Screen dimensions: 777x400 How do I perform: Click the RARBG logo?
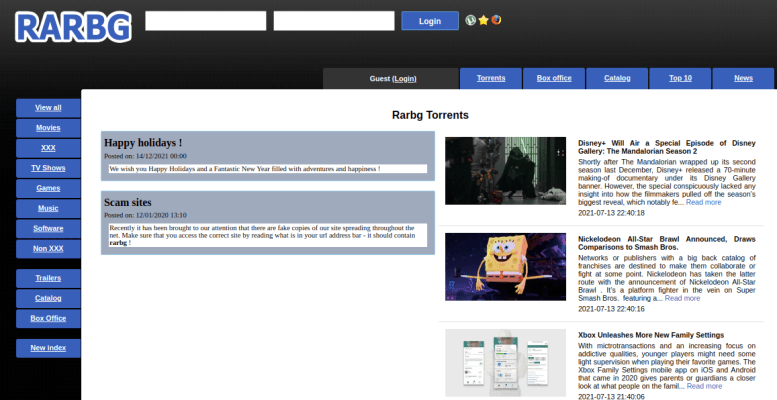click(73, 24)
